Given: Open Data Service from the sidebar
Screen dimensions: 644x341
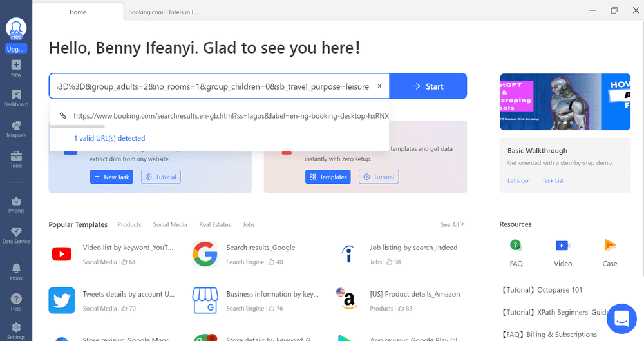Looking at the screenshot, I should coord(16,235).
